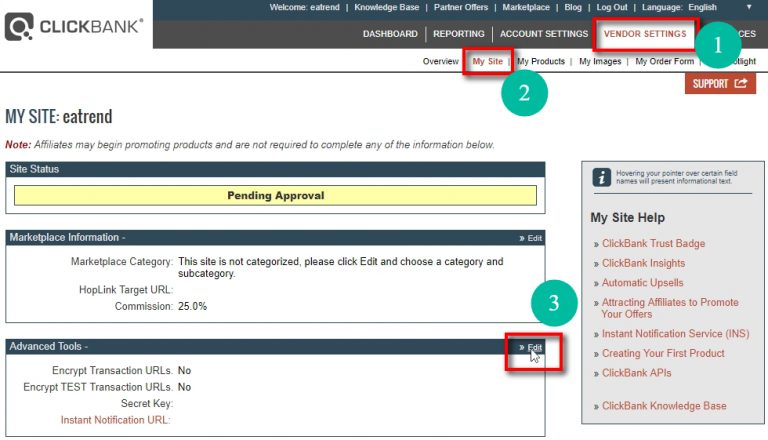
Task: Open the Reporting tab
Action: (458, 34)
